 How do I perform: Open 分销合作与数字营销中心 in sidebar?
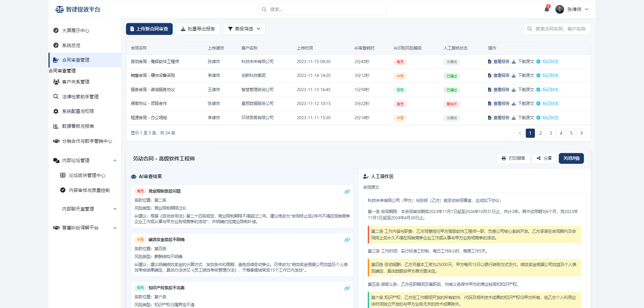pyautogui.click(x=85, y=141)
